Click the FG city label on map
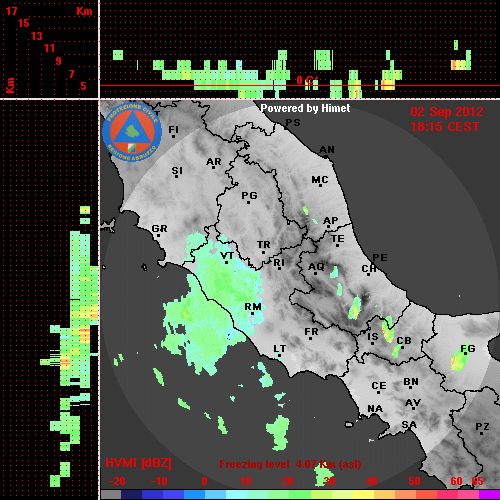This screenshot has width=500, height=500. pyautogui.click(x=468, y=349)
